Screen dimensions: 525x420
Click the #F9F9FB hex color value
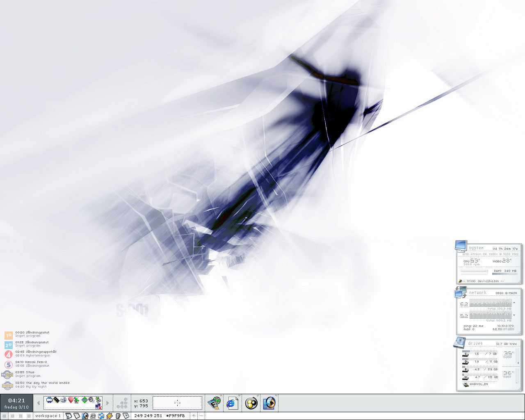click(176, 415)
